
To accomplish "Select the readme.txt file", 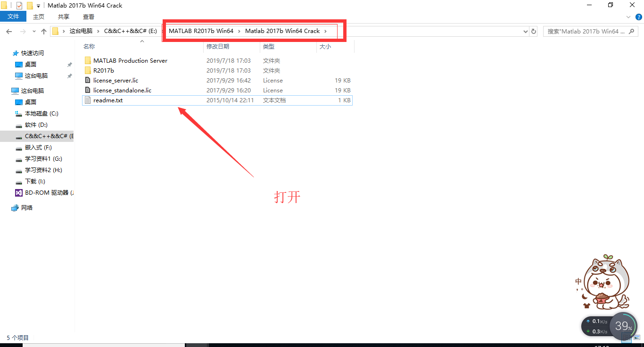I will click(x=217, y=100).
